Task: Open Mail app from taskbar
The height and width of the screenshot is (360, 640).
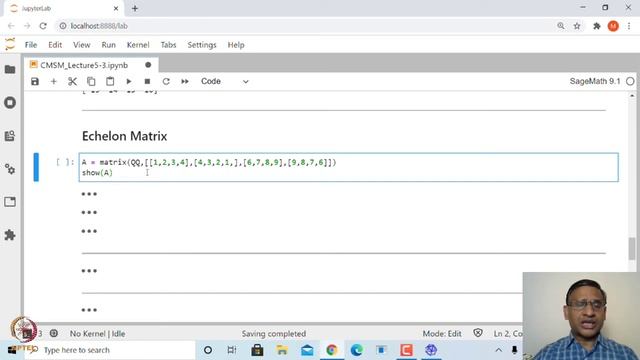Action: coord(307,350)
